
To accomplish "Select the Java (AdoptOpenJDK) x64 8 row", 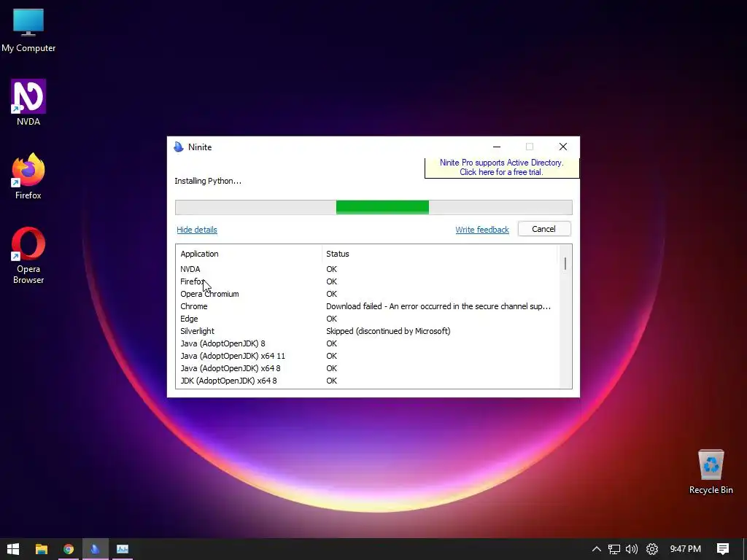I will [367, 368].
